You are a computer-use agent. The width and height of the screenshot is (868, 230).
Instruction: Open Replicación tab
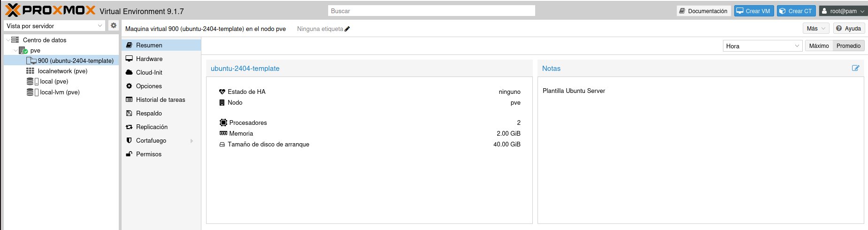click(161, 127)
